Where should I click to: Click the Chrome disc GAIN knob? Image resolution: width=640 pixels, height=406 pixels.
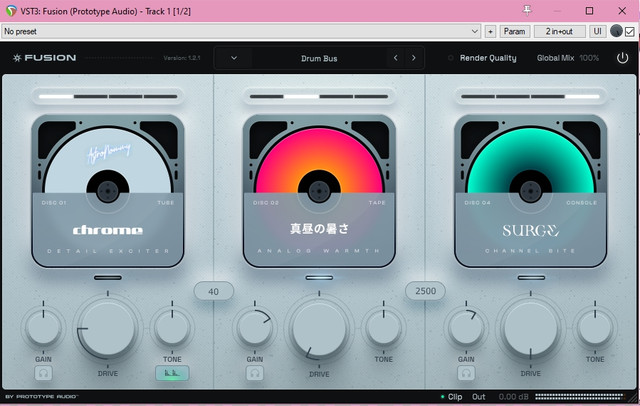pyautogui.click(x=43, y=328)
